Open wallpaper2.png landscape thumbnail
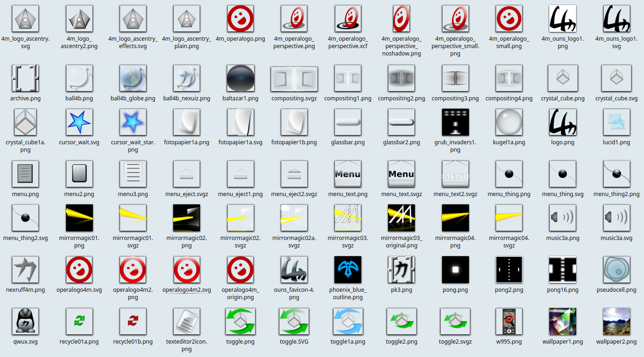 (x=616, y=321)
